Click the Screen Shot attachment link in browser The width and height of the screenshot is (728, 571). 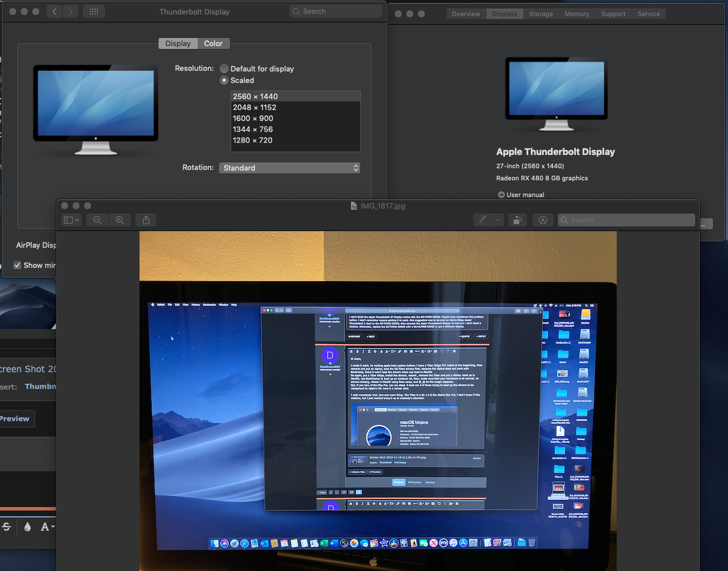pos(28,369)
